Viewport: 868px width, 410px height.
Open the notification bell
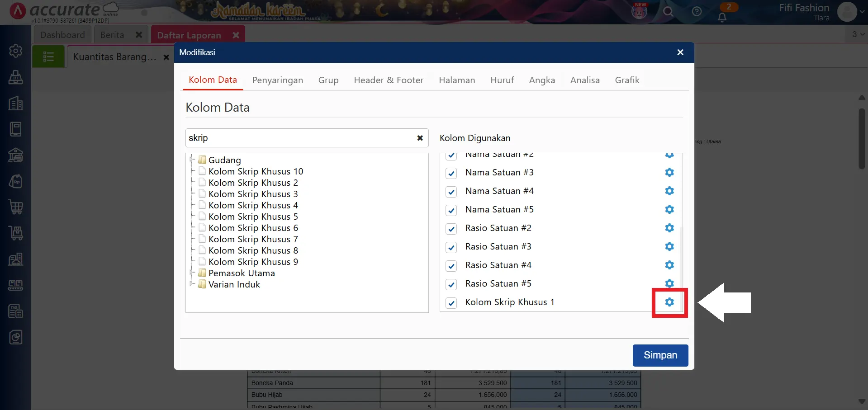(x=722, y=17)
